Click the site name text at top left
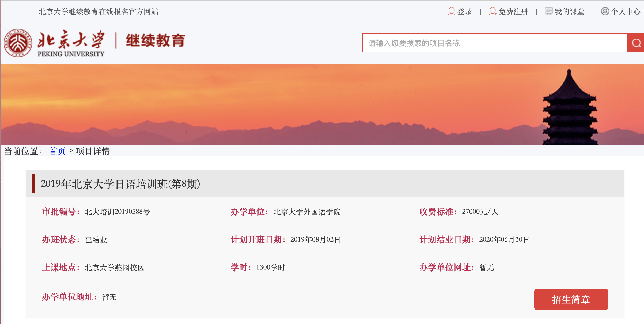Screen dimensions: 644x324 pos(99,12)
